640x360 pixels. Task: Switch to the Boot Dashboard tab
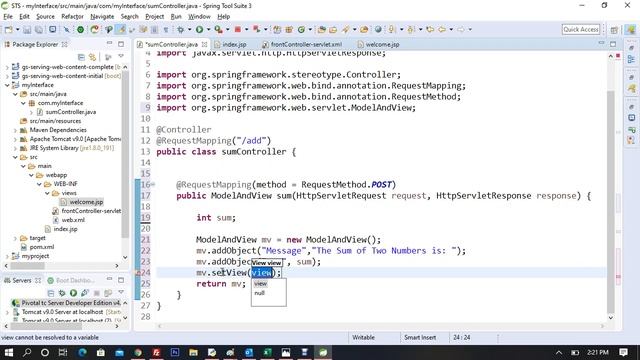[71, 280]
